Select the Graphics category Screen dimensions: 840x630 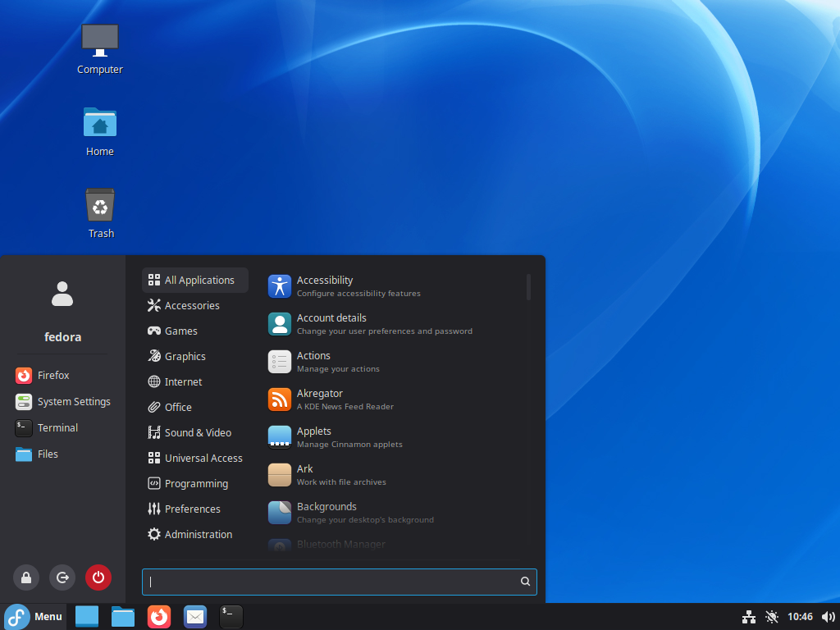195,356
